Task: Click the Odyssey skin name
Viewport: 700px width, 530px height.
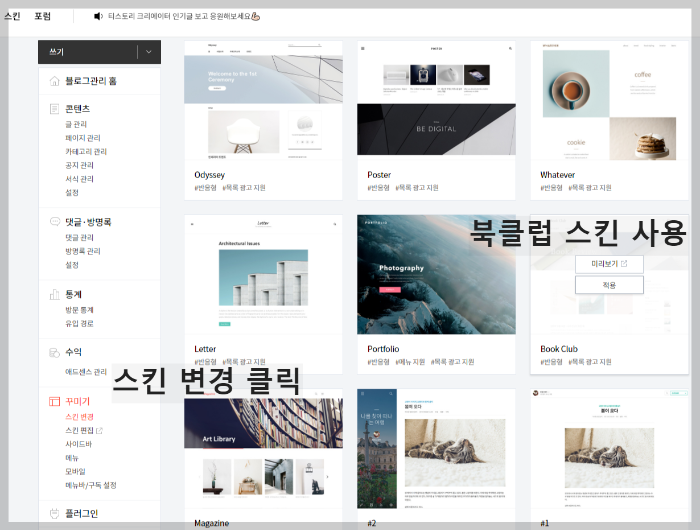Action: 209,175
